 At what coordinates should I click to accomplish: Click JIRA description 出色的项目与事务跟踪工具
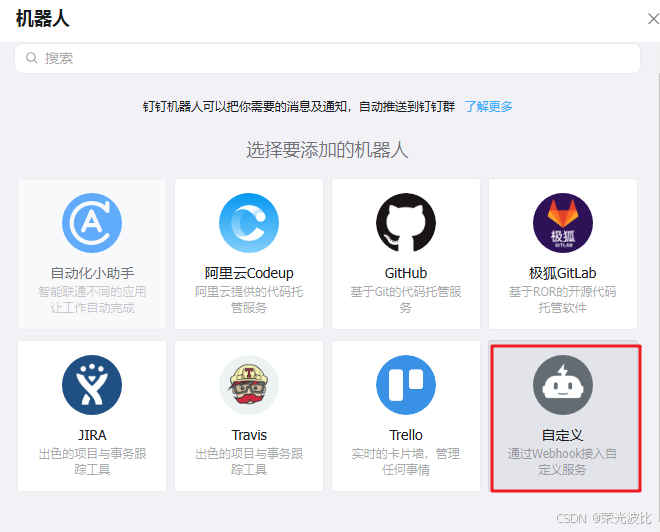pos(92,462)
